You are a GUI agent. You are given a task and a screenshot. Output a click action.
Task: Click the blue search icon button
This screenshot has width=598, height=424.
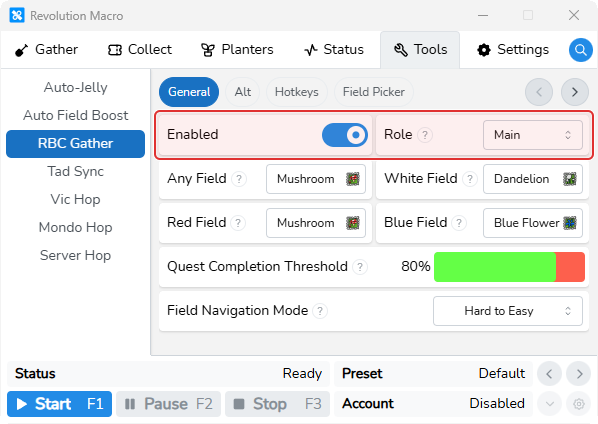pyautogui.click(x=580, y=50)
